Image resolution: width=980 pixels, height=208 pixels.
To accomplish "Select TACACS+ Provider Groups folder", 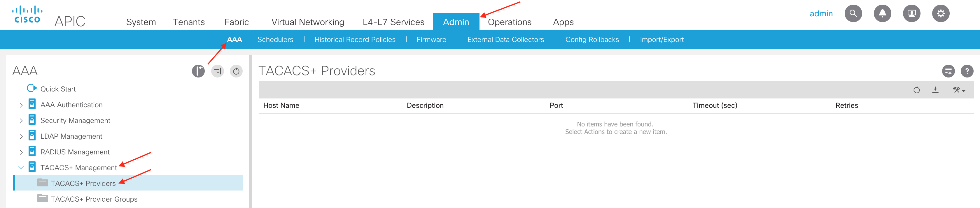I will 94,199.
